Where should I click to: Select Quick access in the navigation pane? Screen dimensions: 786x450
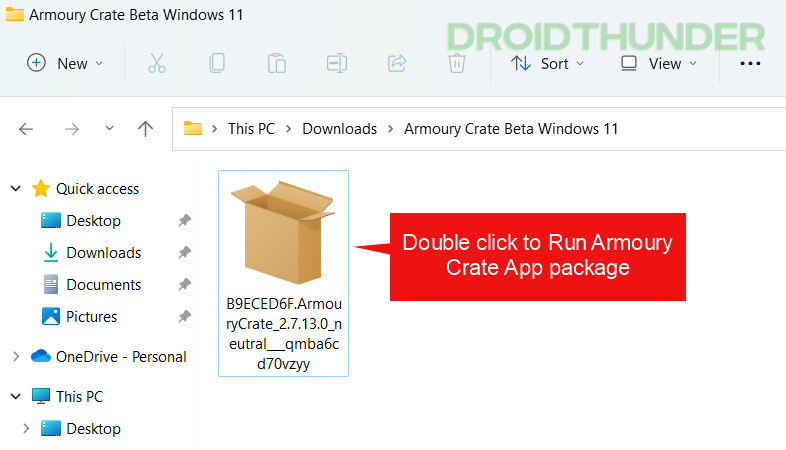(97, 189)
